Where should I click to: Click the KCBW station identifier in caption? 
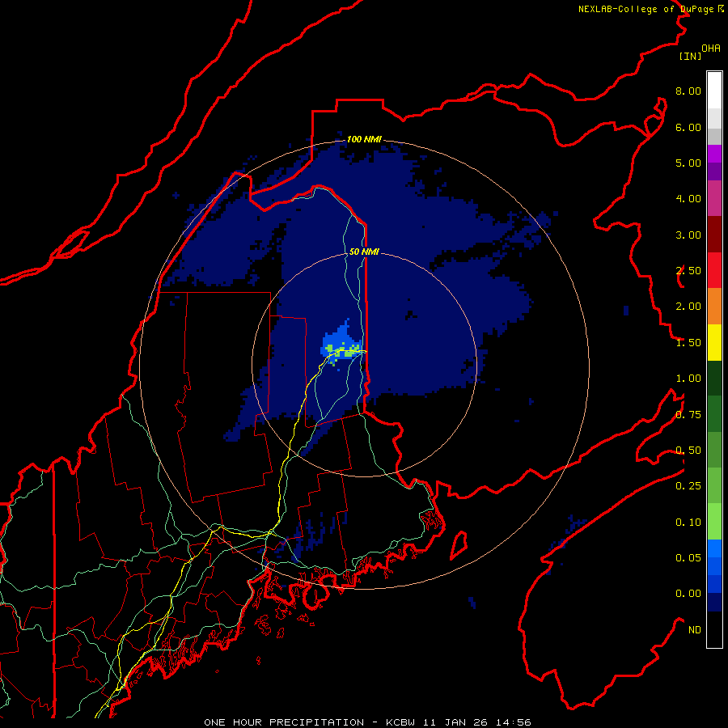coord(402,722)
